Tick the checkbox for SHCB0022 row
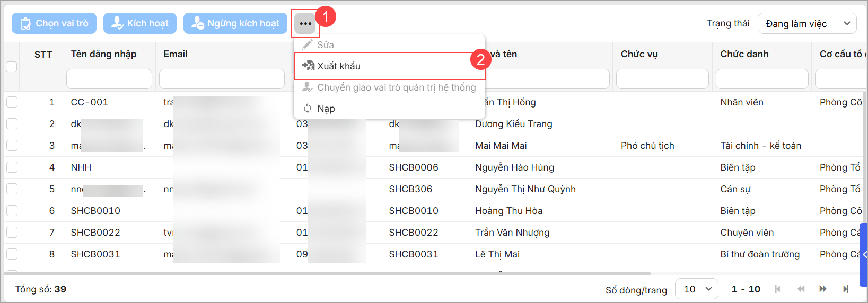The width and height of the screenshot is (868, 303). pyautogui.click(x=12, y=233)
